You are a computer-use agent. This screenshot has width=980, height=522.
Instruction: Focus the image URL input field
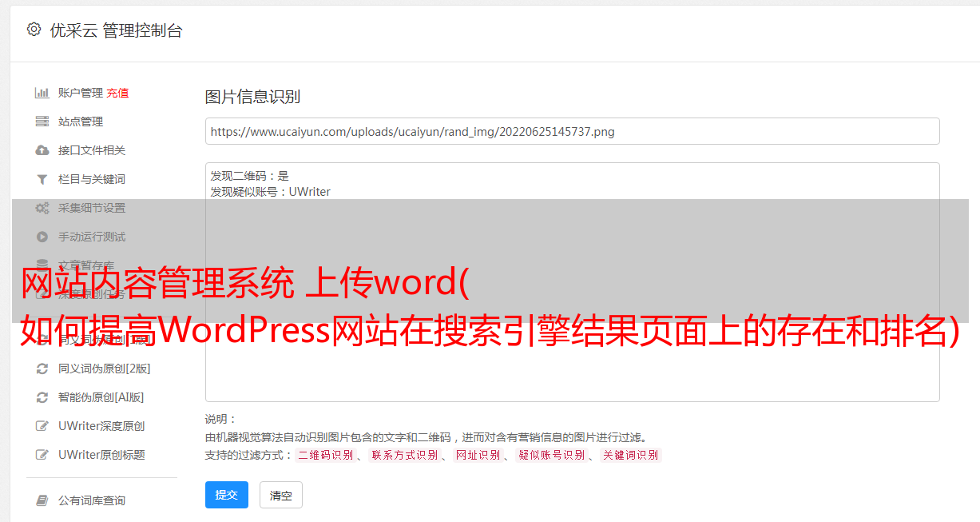click(x=572, y=131)
